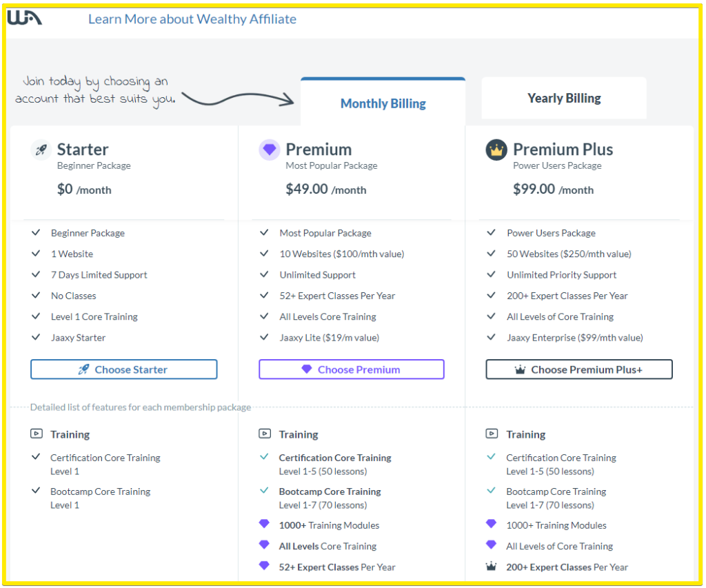Image resolution: width=706 pixels, height=588 pixels.
Task: Click the Level 1 Core Training feature
Action: pos(94,316)
